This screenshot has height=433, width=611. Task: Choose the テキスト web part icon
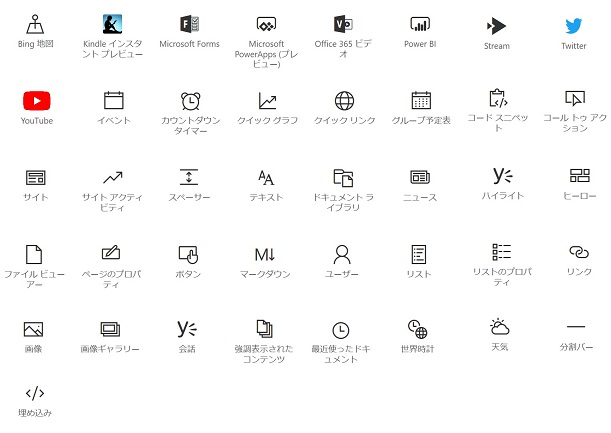pyautogui.click(x=266, y=178)
